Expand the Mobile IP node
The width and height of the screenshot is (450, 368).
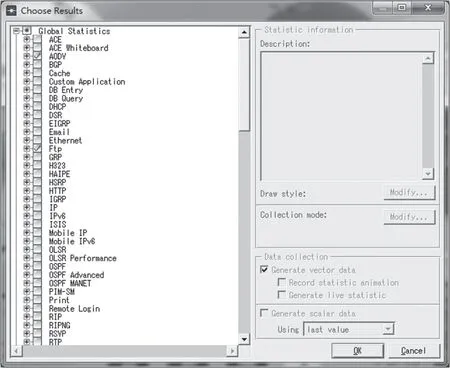point(27,232)
